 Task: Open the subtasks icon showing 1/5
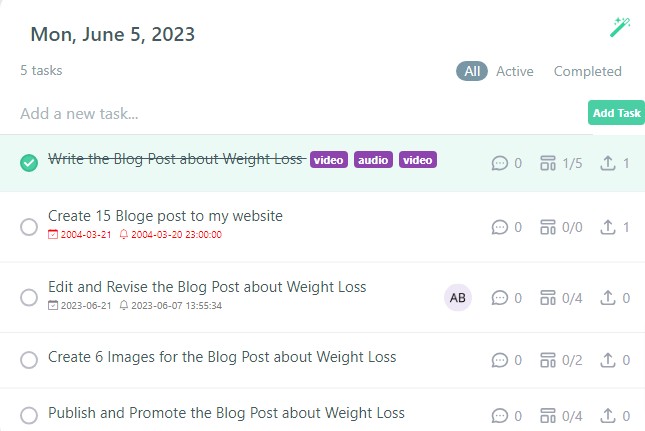click(548, 163)
